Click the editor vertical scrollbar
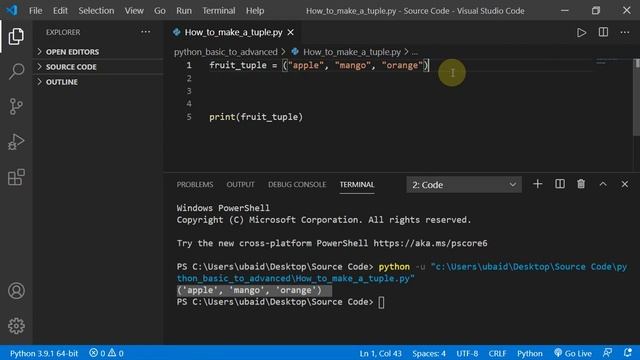 tap(636, 98)
